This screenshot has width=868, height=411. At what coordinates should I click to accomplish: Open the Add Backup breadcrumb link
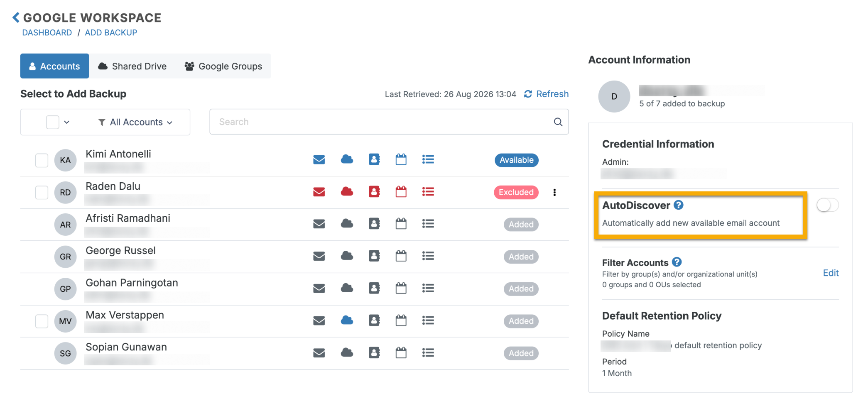(x=111, y=32)
